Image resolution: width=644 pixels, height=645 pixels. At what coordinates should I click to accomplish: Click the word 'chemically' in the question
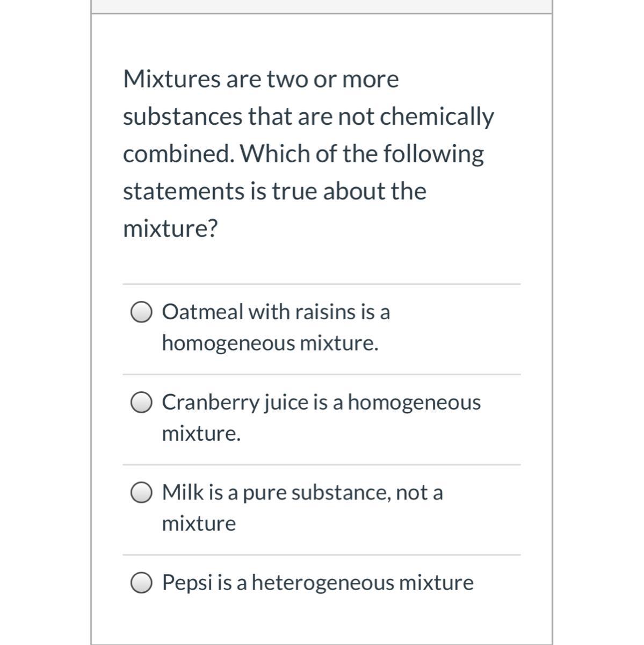pos(437,117)
